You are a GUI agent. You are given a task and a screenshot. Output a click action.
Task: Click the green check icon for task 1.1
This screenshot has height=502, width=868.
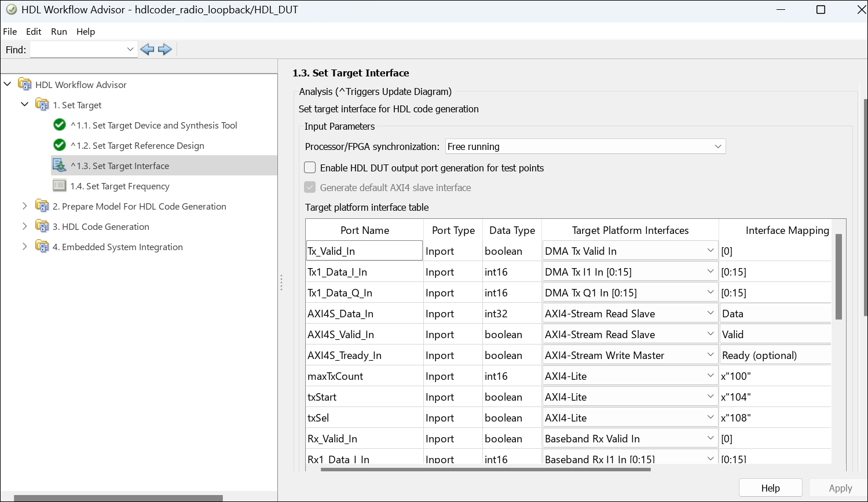tap(59, 125)
